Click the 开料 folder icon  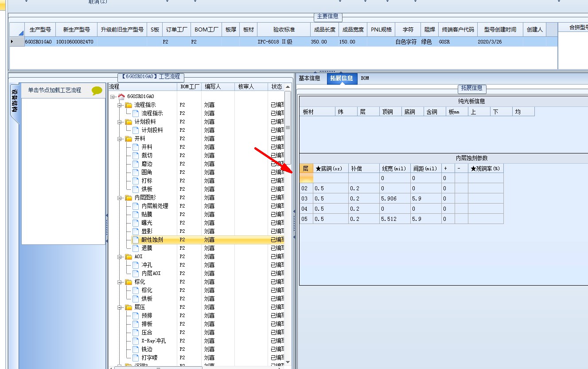[129, 138]
